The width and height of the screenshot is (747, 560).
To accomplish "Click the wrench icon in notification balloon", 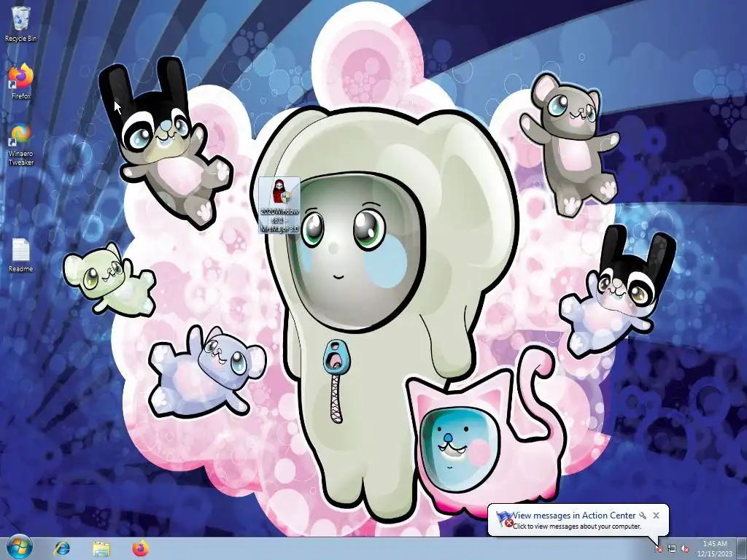I will tap(643, 516).
